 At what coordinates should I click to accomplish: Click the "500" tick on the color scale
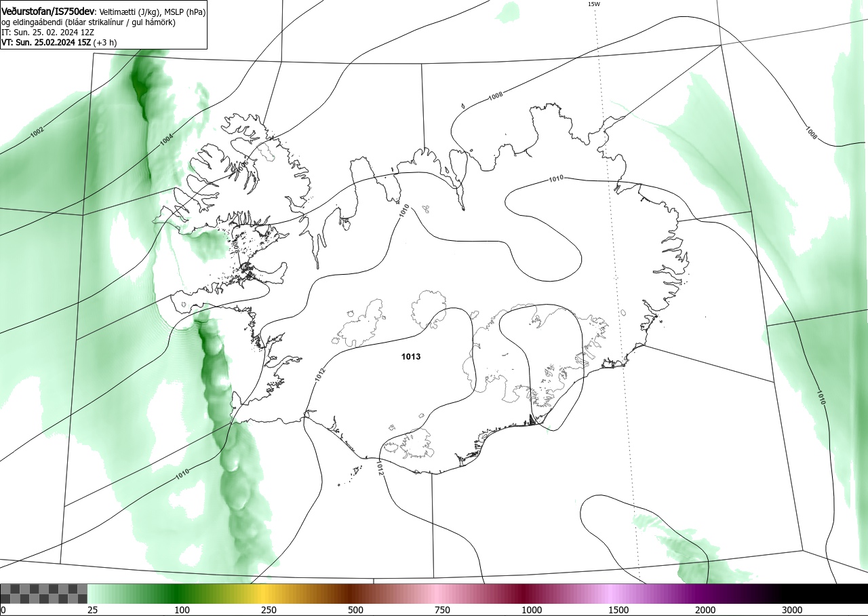[x=355, y=610]
